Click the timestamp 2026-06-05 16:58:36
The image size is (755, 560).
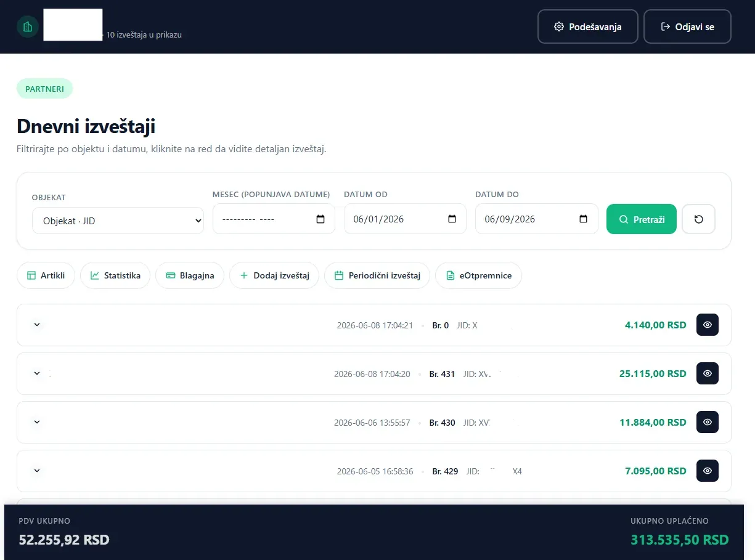tap(375, 471)
